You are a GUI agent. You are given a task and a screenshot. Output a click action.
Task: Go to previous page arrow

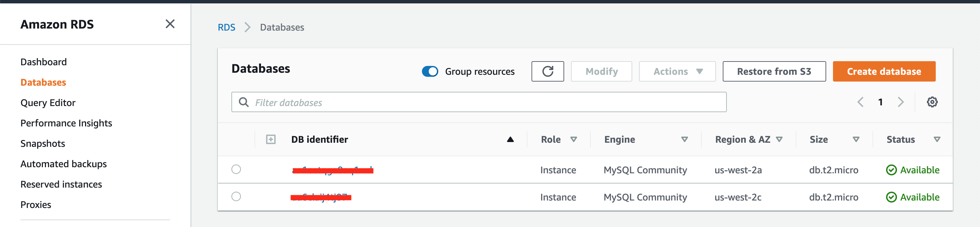tap(860, 102)
